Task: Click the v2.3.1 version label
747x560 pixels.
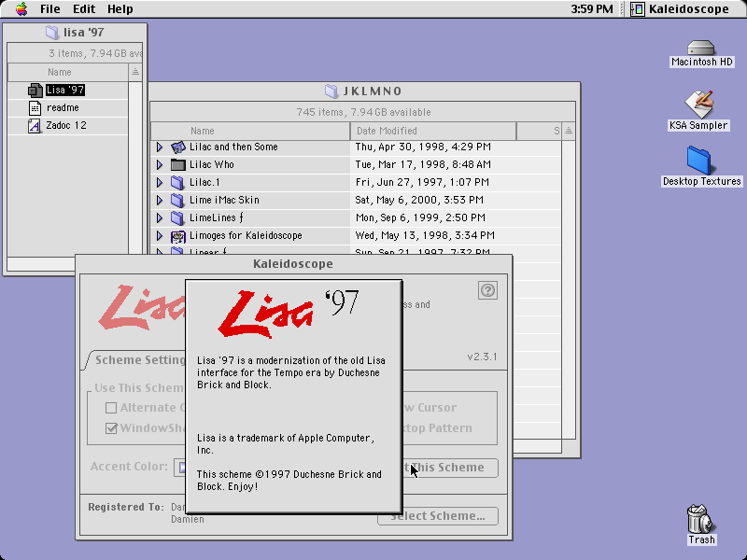Action: (482, 357)
